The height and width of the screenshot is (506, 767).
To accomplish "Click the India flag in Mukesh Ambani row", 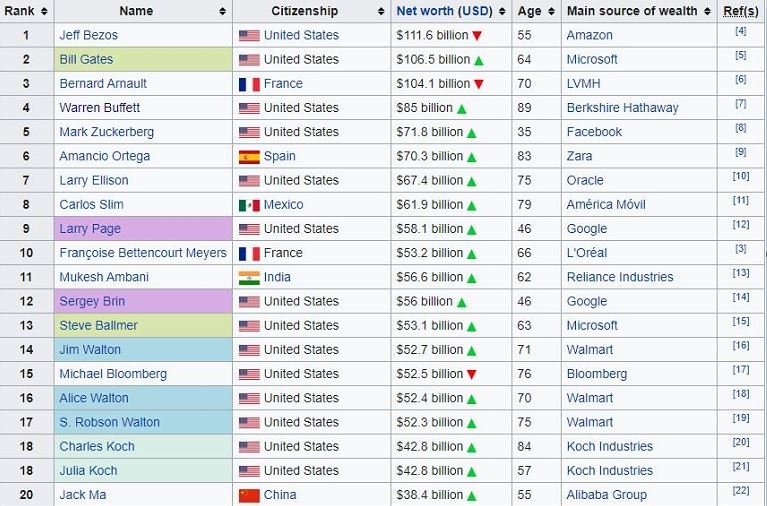I will pyautogui.click(x=249, y=277).
